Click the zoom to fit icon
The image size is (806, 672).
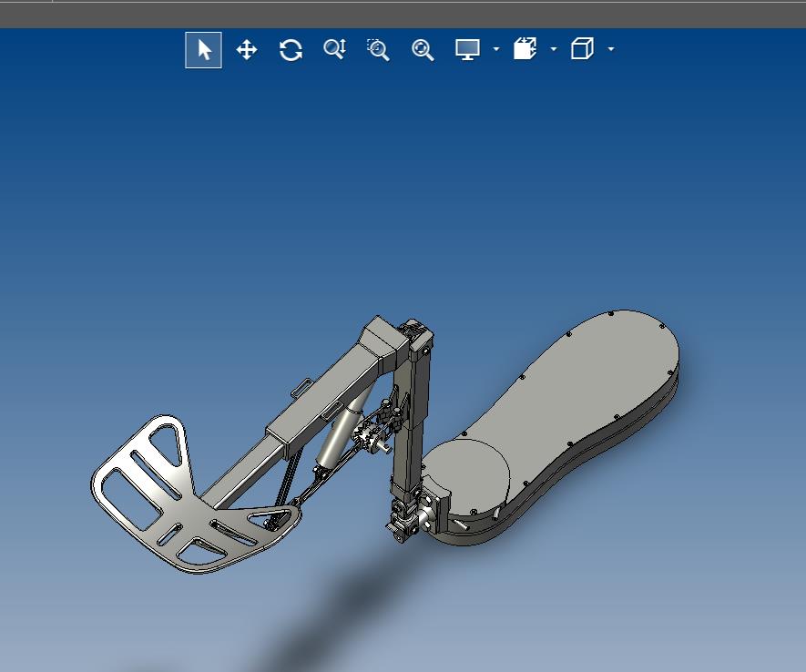pos(423,50)
